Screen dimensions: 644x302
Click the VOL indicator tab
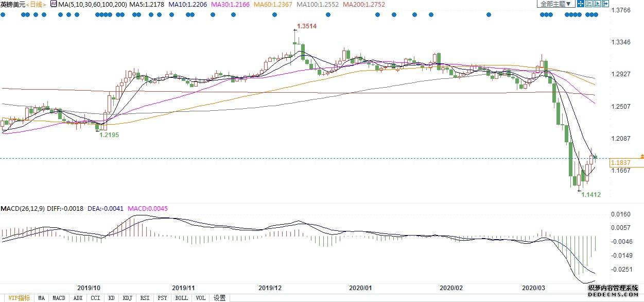click(x=201, y=298)
